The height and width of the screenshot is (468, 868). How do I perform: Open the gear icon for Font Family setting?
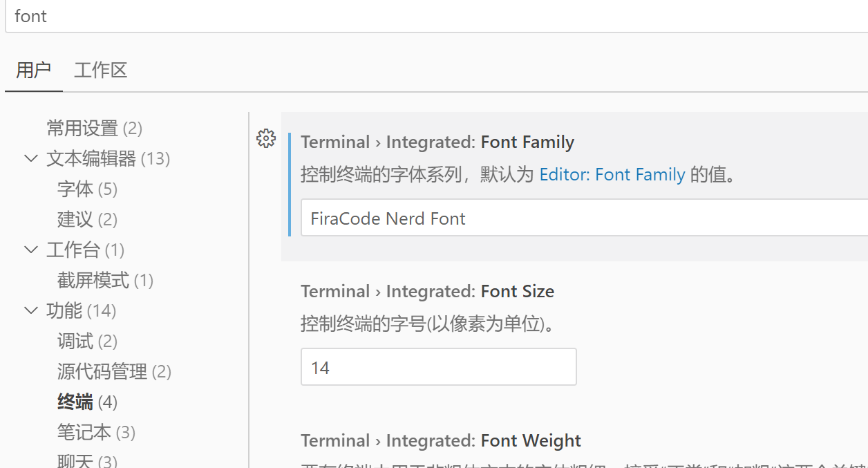pos(266,138)
